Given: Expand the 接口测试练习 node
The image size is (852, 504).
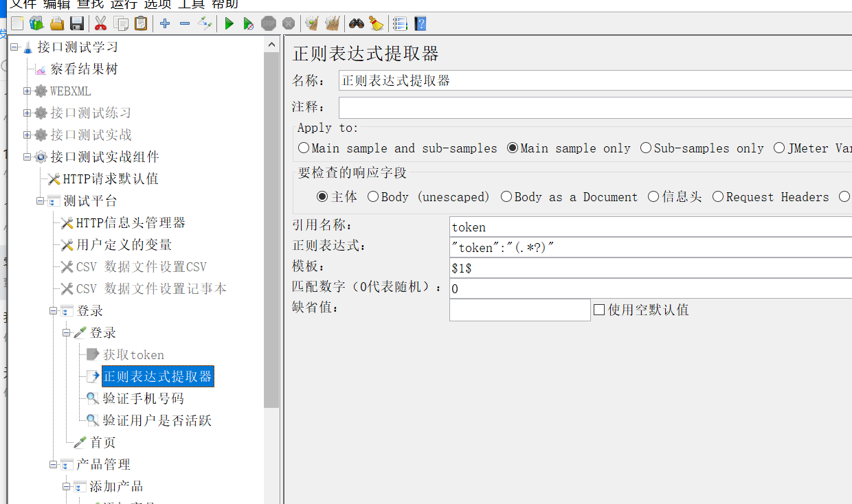Looking at the screenshot, I should pos(27,113).
